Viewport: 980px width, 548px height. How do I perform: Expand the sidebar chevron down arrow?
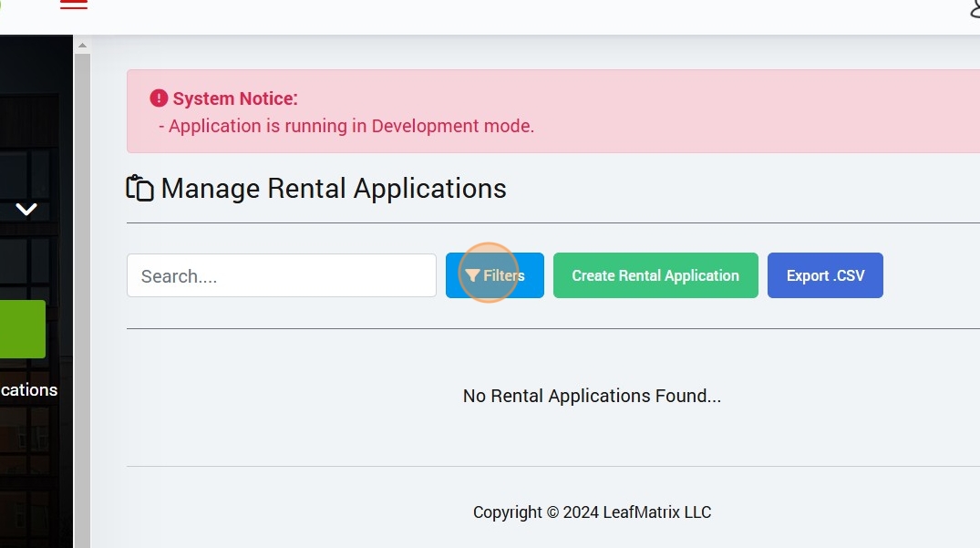[26, 210]
